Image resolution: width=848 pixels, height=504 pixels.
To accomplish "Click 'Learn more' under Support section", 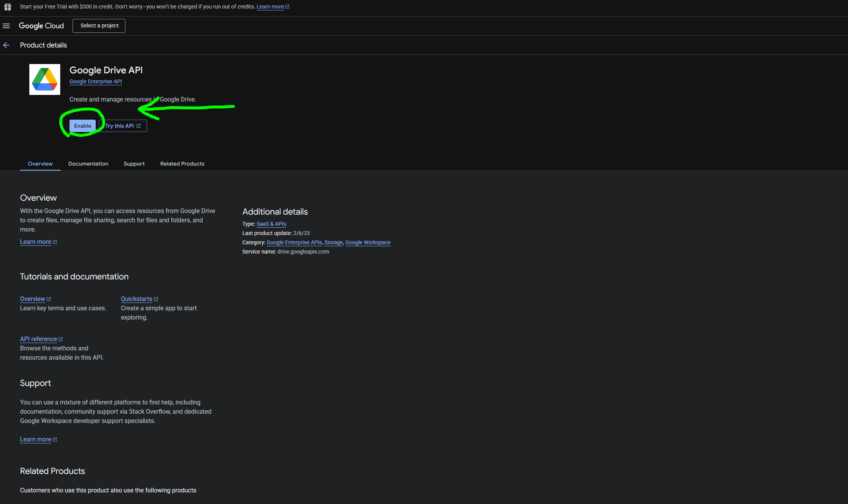I will 36,439.
